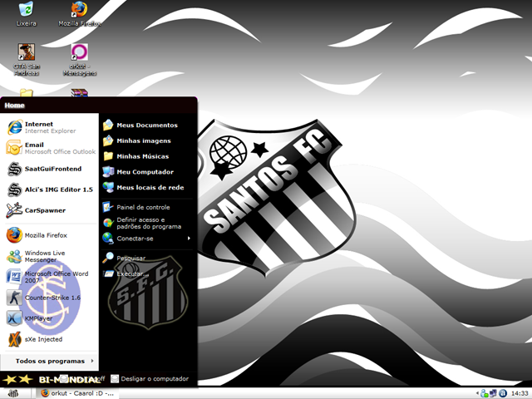The width and height of the screenshot is (532, 399).
Task: Click the Internet Explorer icon in Start menu
Action: [x=15, y=127]
